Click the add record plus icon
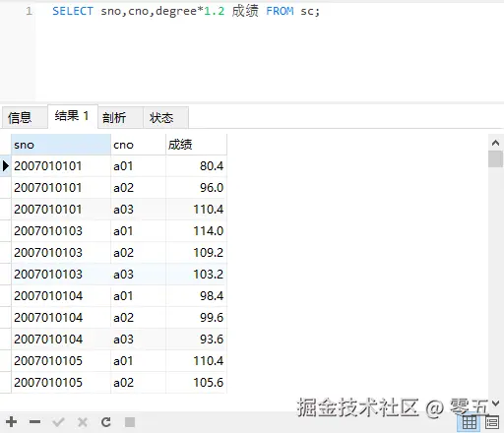Viewport: 504px width, 433px height. (x=12, y=422)
